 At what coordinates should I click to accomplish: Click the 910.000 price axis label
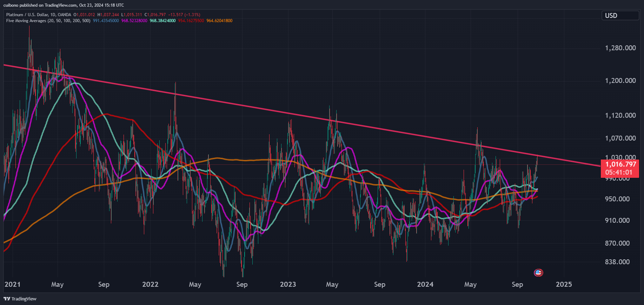pos(617,220)
